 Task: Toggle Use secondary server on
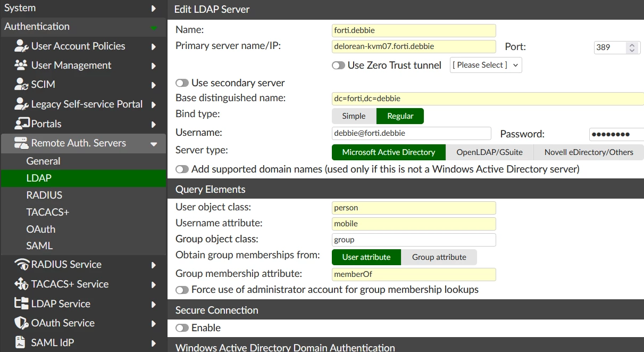[x=182, y=83]
